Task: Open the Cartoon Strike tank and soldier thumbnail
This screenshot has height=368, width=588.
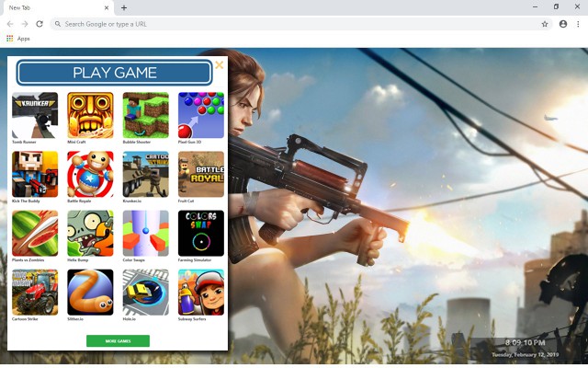Action: pos(146,174)
